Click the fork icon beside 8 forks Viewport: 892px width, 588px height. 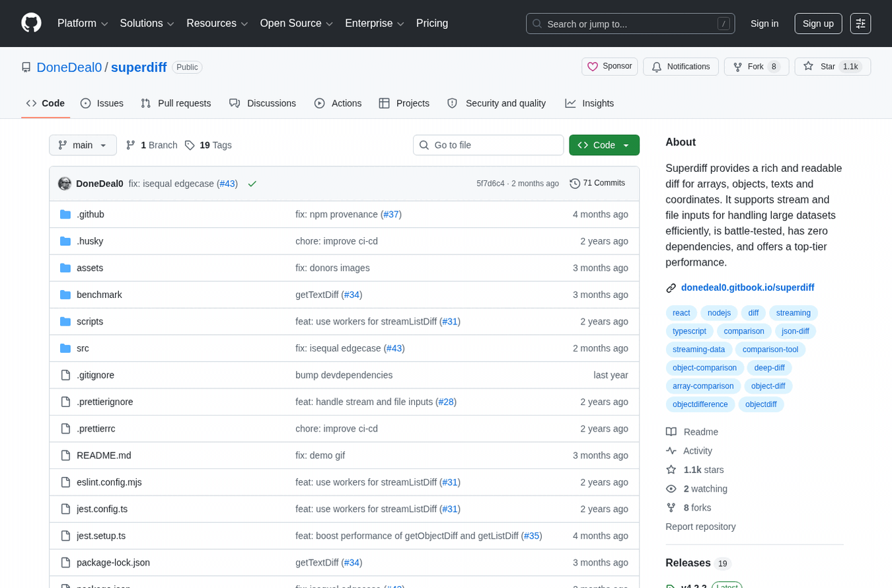(671, 508)
